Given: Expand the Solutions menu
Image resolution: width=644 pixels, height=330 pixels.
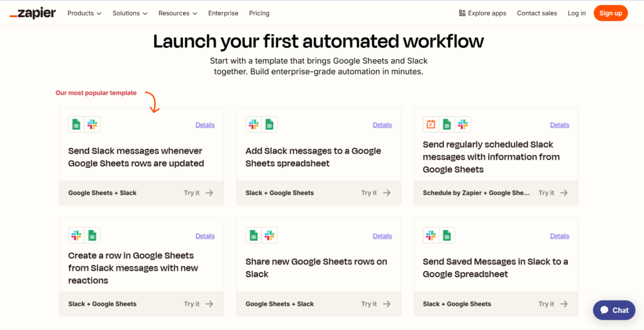Looking at the screenshot, I should point(130,13).
